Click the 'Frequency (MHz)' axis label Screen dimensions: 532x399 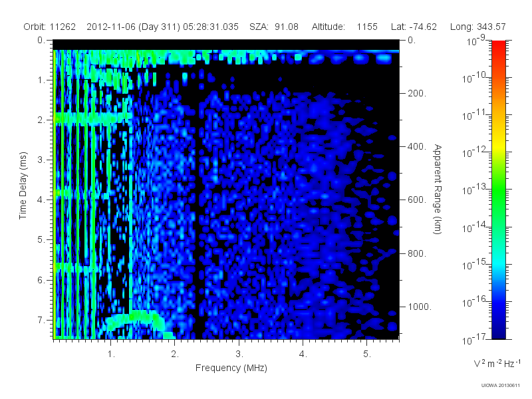231,368
